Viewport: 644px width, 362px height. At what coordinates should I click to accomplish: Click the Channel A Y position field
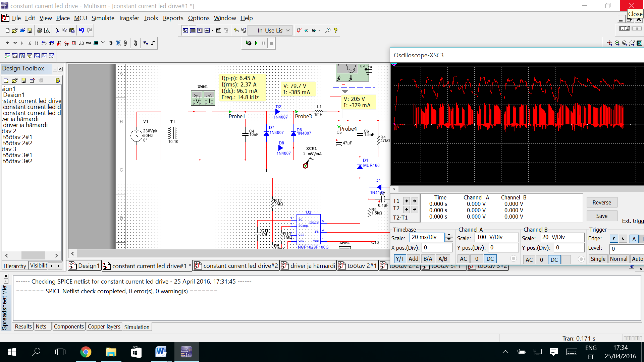coord(503,248)
